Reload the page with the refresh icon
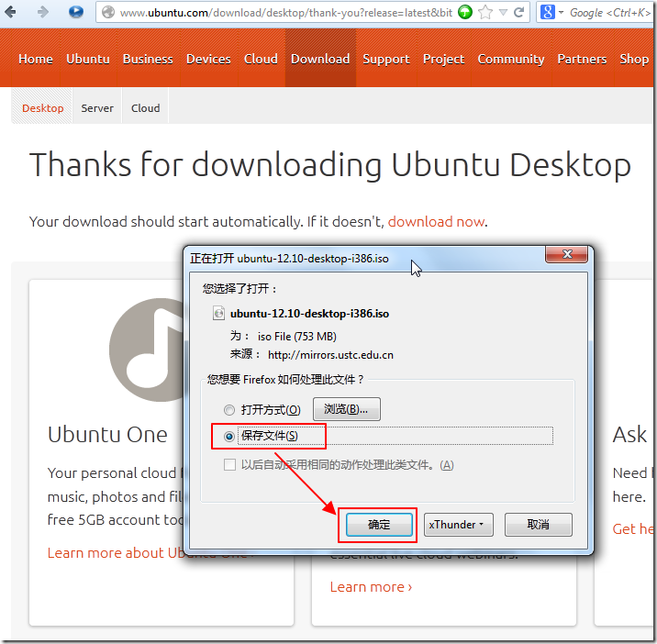Screen dimensions: 657x644 click(518, 12)
